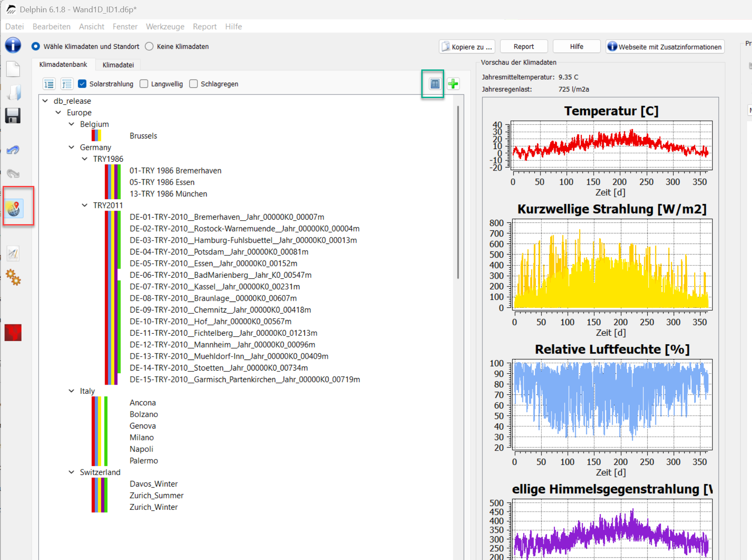Collapse the Italy tree node

[72, 391]
